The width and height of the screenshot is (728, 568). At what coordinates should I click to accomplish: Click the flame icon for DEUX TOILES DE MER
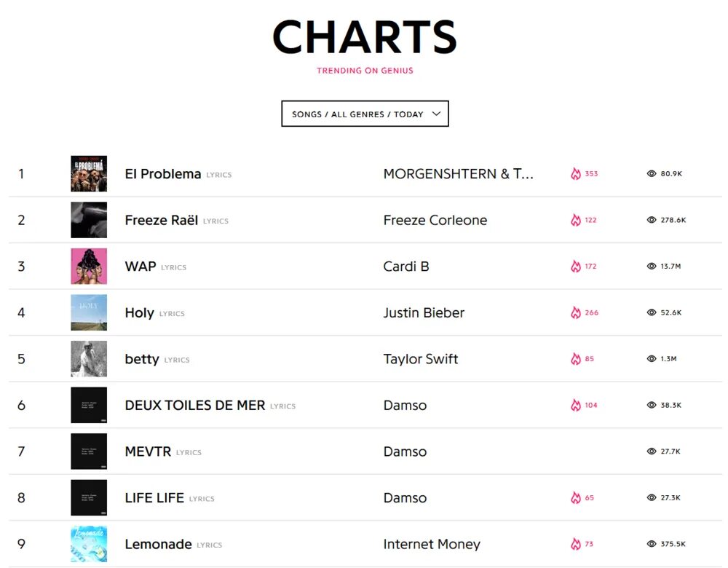tap(576, 405)
